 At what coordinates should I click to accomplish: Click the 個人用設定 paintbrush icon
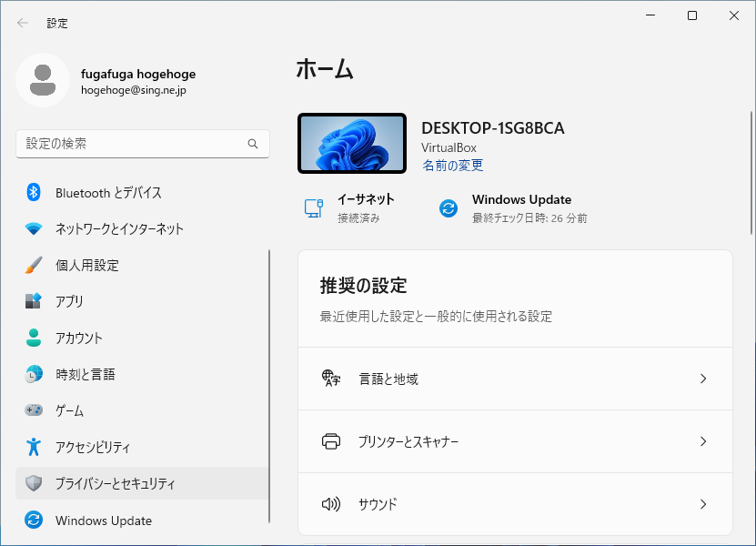pos(34,265)
